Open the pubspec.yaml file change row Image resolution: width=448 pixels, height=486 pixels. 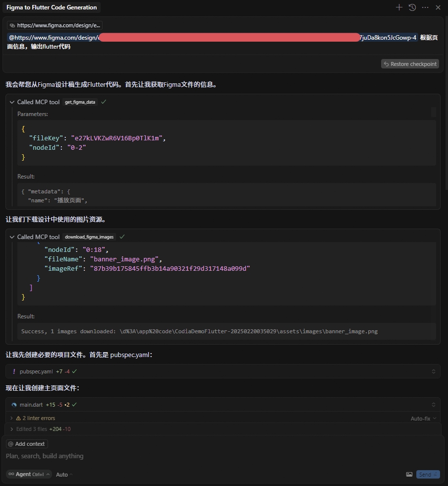pyautogui.click(x=223, y=371)
